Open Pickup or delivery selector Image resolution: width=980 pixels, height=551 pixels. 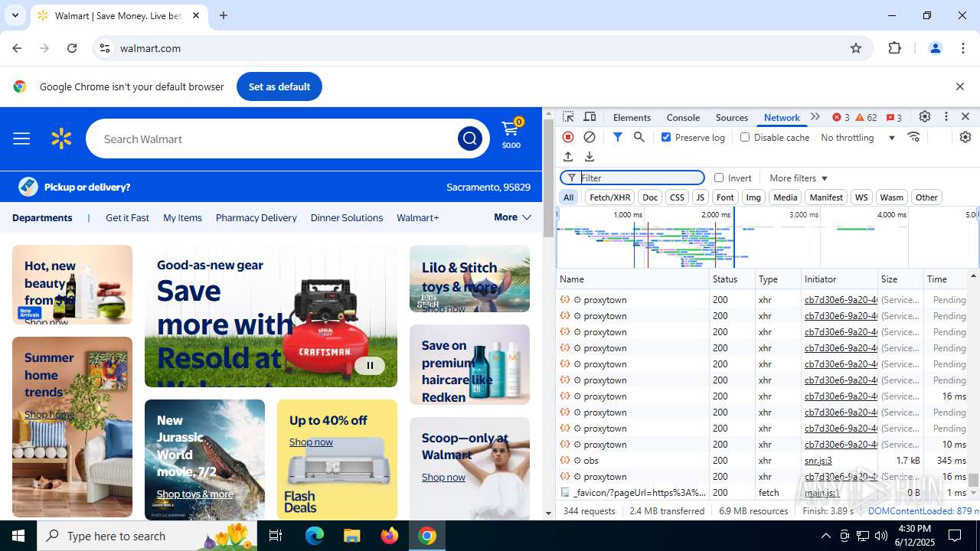74,187
